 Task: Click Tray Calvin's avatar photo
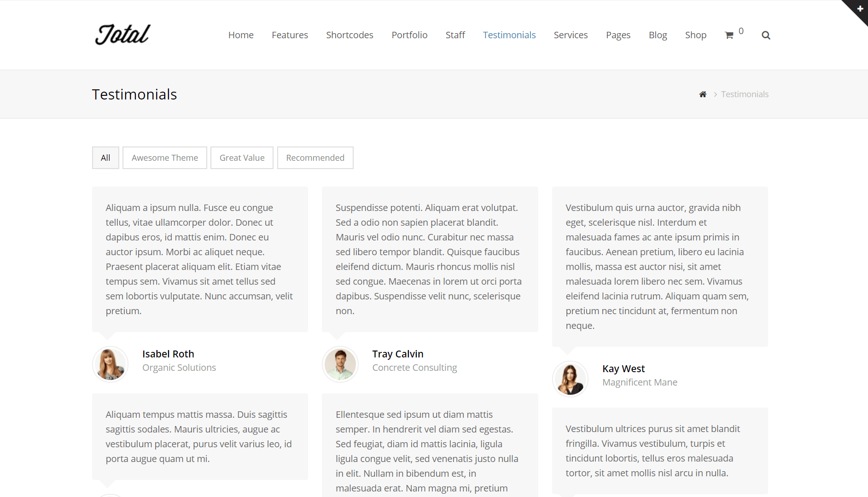(x=340, y=364)
